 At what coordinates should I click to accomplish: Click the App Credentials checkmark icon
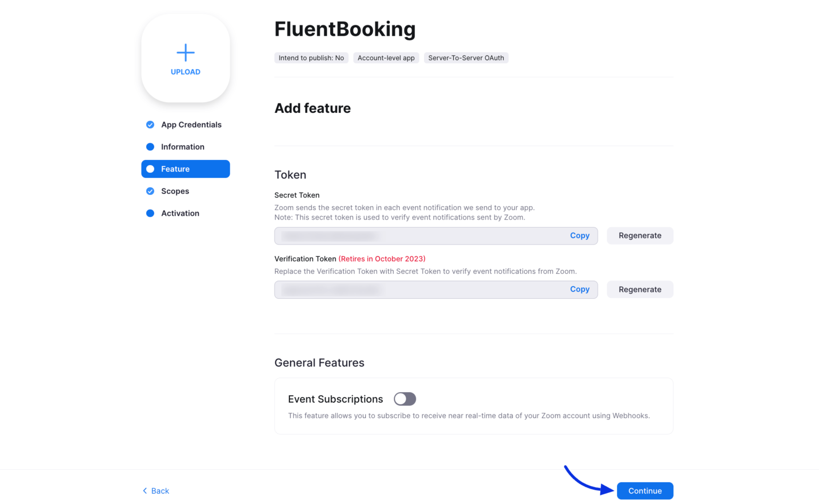(x=150, y=124)
